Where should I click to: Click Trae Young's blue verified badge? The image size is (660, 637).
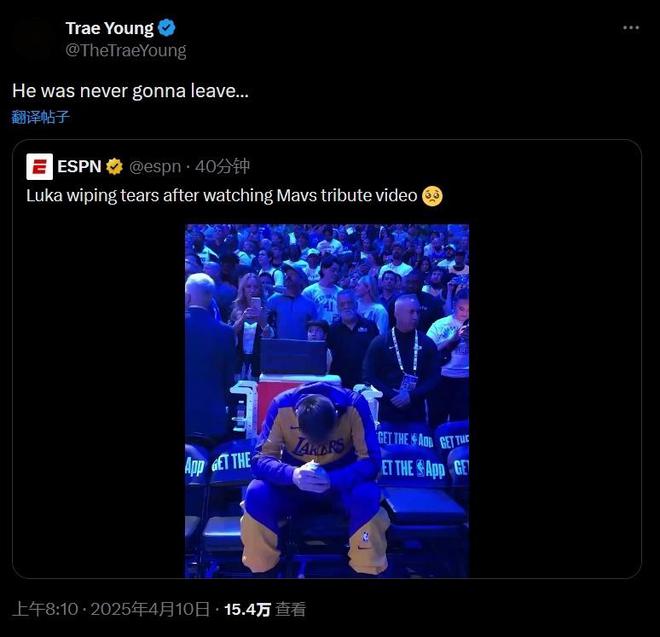click(167, 28)
